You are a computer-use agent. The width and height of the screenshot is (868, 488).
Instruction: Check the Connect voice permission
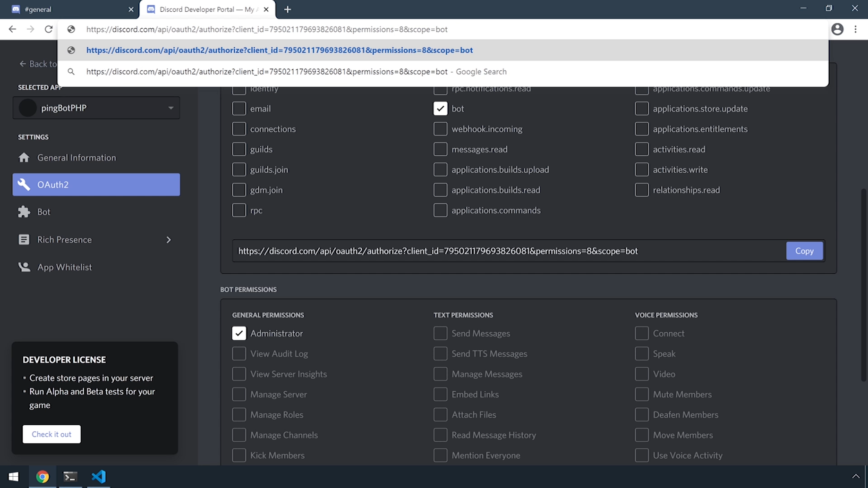(x=642, y=333)
